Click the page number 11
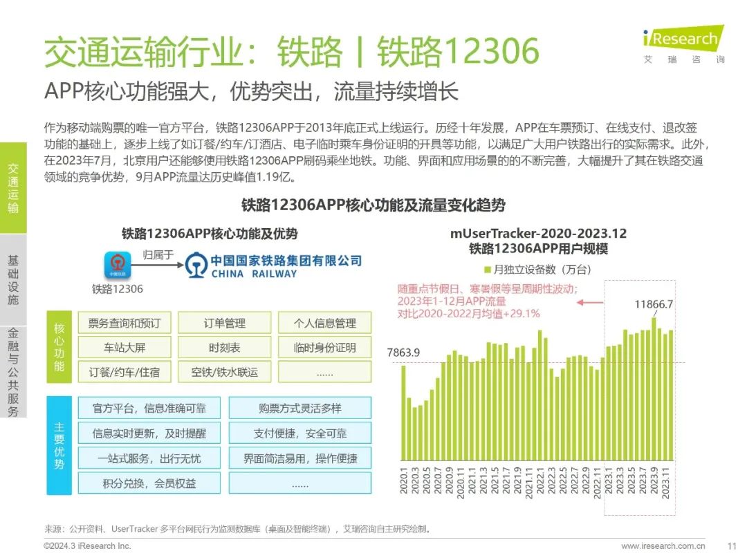This screenshot has height=560, width=747. pyautogui.click(x=732, y=545)
